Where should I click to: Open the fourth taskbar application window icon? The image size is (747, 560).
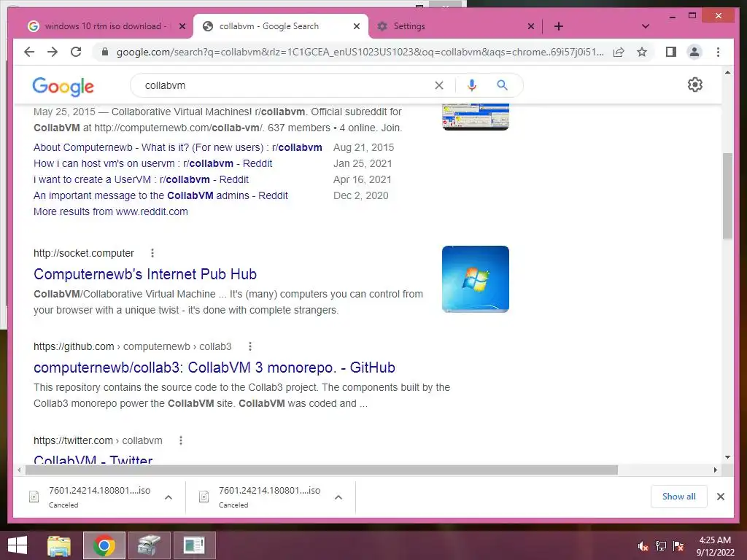[x=194, y=545]
